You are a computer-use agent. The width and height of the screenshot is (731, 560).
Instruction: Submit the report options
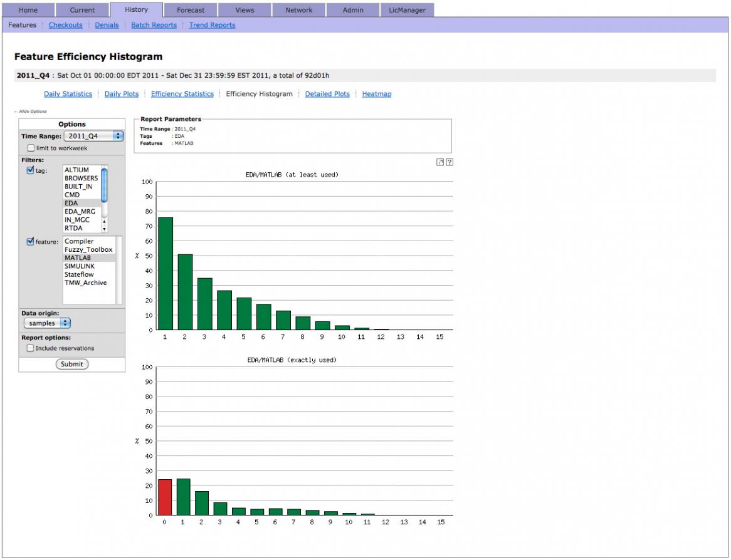coord(72,365)
